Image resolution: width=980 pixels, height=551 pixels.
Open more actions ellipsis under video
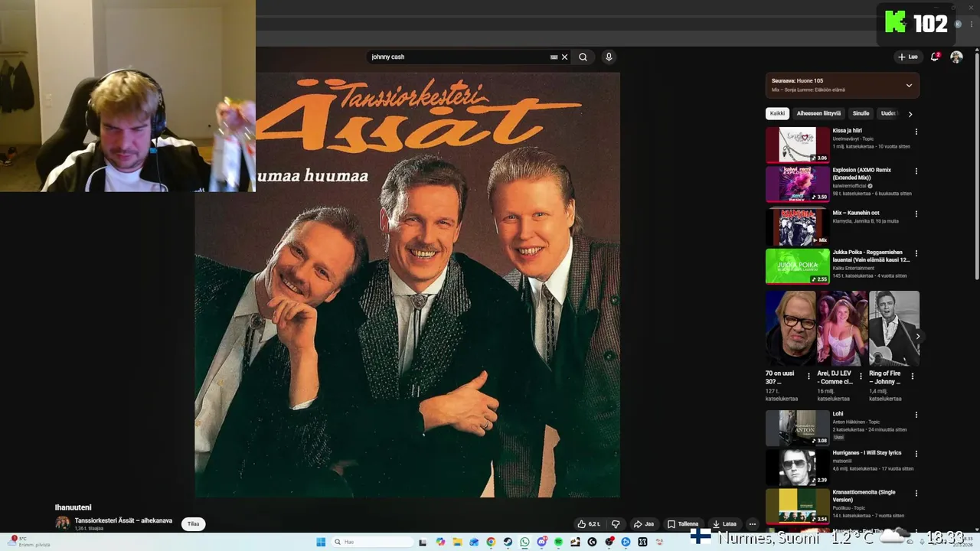tap(753, 524)
